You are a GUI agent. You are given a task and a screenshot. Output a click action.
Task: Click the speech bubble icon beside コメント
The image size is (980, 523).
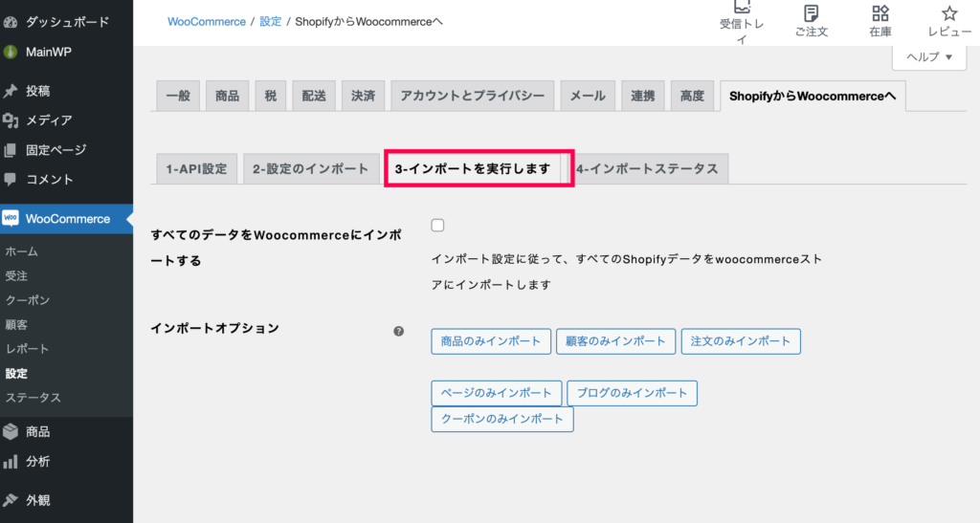pos(10,179)
